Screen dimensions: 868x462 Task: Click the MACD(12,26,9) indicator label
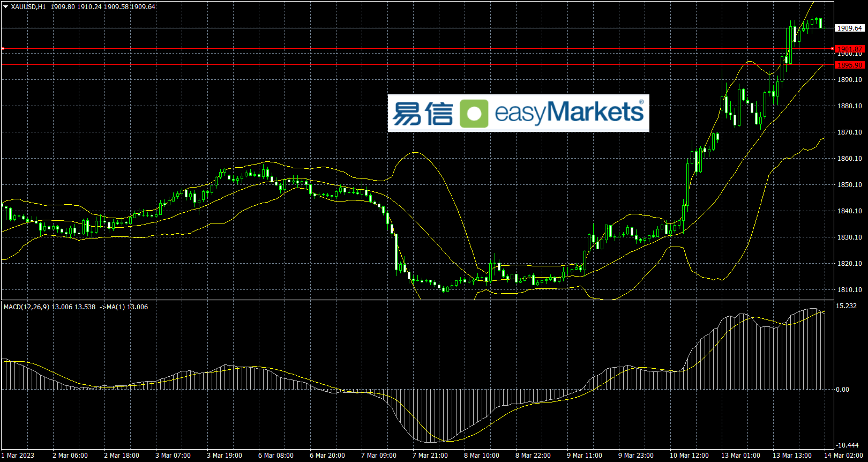(x=26, y=307)
